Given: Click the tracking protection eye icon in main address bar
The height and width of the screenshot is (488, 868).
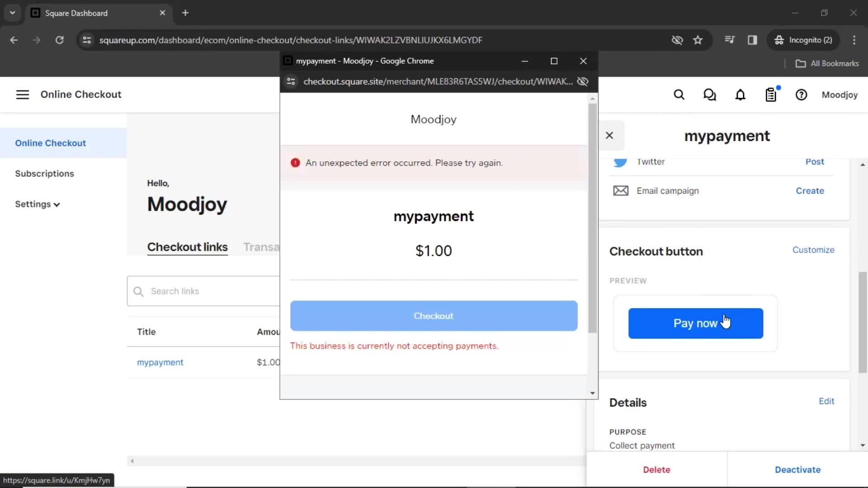Looking at the screenshot, I should (x=677, y=40).
